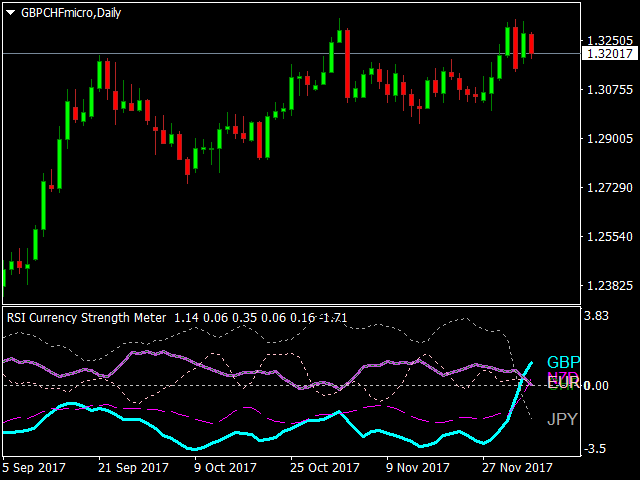Select the 0.00 indicator level label
This screenshot has height=480, width=640.
click(x=597, y=386)
